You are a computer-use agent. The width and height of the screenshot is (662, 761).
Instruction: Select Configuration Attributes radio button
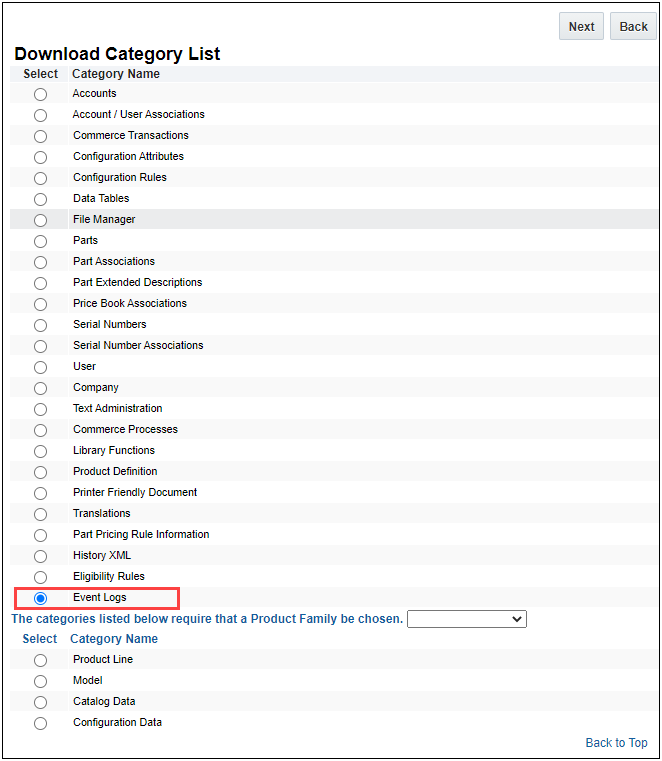click(x=40, y=157)
